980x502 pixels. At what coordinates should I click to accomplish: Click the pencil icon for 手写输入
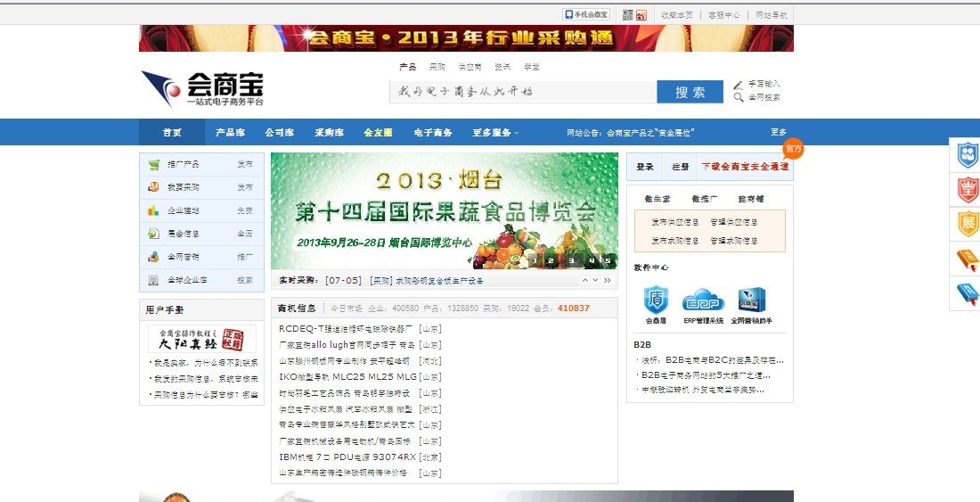pyautogui.click(x=739, y=84)
